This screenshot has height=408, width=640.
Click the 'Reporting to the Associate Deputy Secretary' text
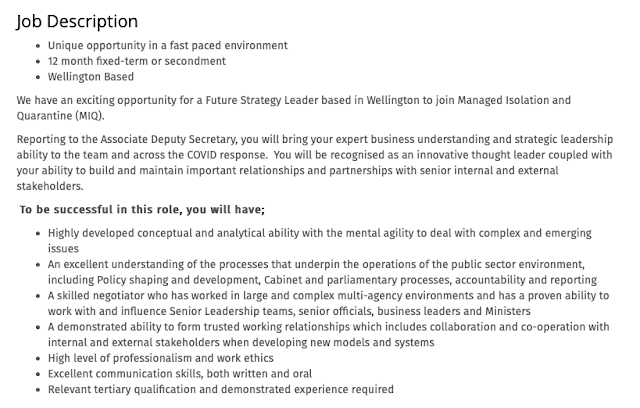pyautogui.click(x=127, y=140)
